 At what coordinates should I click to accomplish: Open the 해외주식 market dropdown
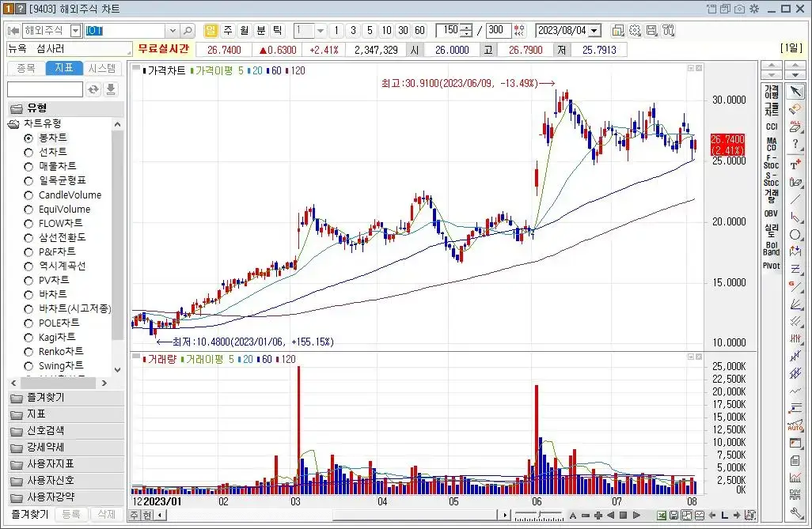pyautogui.click(x=76, y=31)
